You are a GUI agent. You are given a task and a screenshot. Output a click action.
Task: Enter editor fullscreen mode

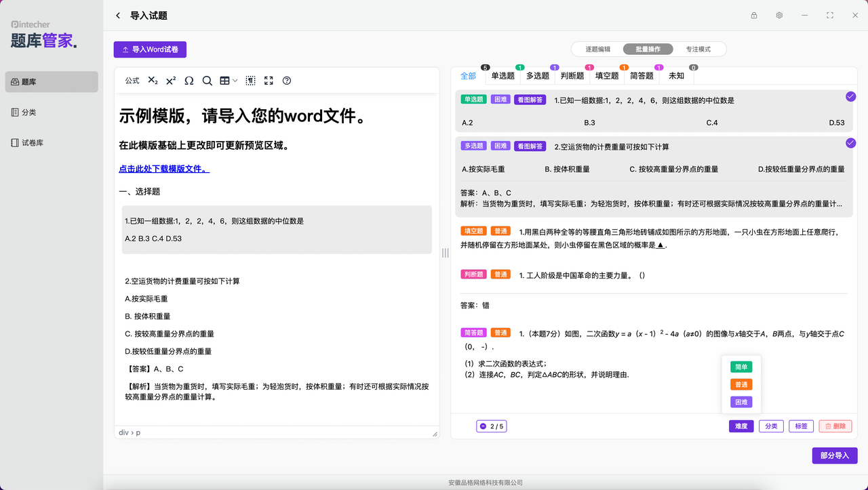point(269,81)
